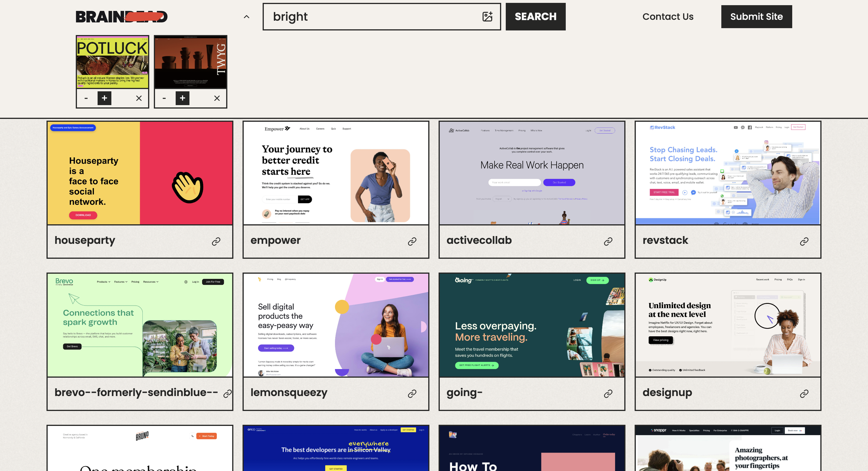This screenshot has width=868, height=471.
Task: Open the Potluck reference thumbnail
Action: pyautogui.click(x=113, y=62)
